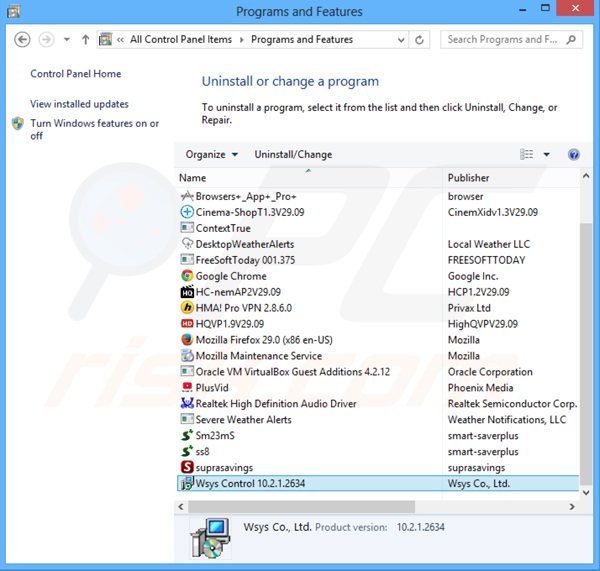Click Uninstall/Change button
600x571 pixels.
(293, 155)
